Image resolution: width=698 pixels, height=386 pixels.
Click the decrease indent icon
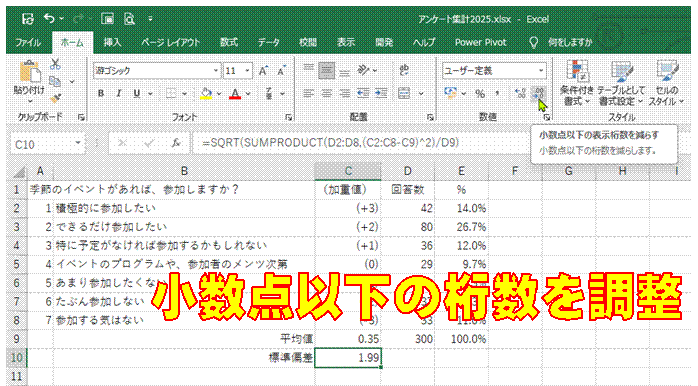[363, 93]
